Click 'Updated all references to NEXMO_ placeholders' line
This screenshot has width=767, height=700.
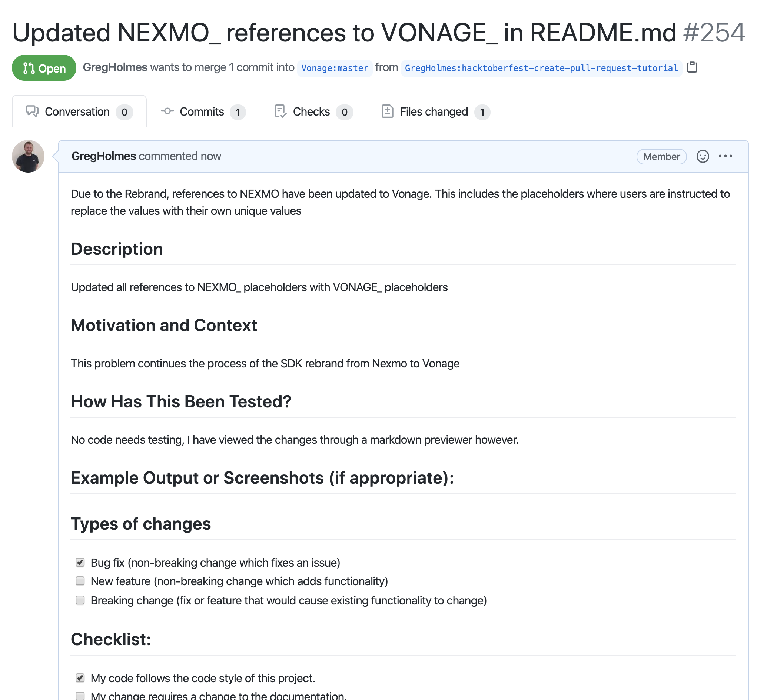(259, 287)
